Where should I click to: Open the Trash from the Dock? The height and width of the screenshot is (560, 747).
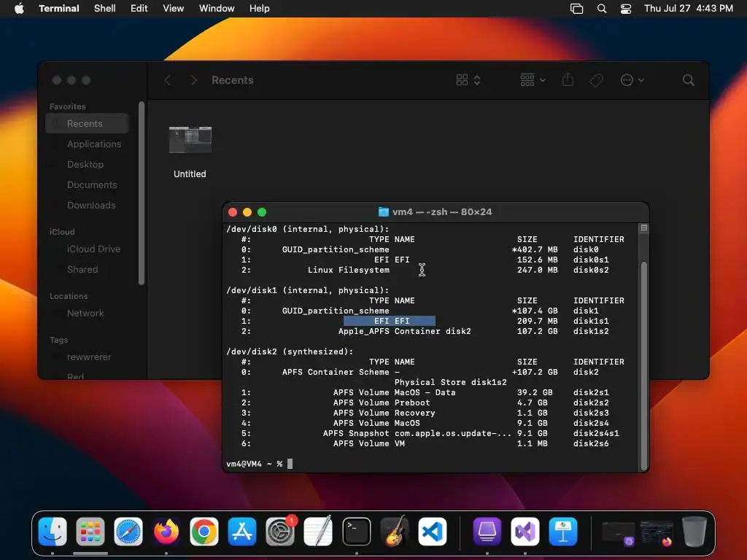pyautogui.click(x=694, y=532)
